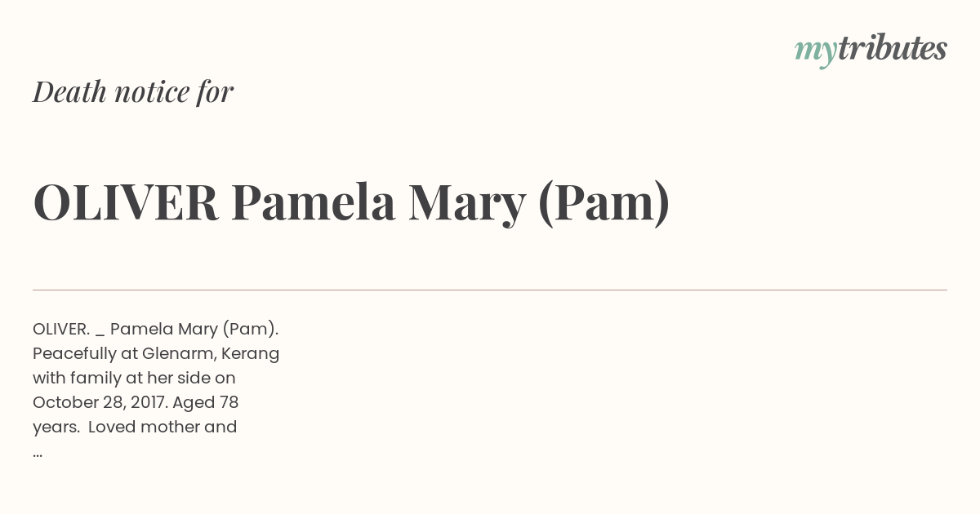Expand the truncated text via the ellipsis
The height and width of the screenshot is (514, 980).
pos(38,451)
